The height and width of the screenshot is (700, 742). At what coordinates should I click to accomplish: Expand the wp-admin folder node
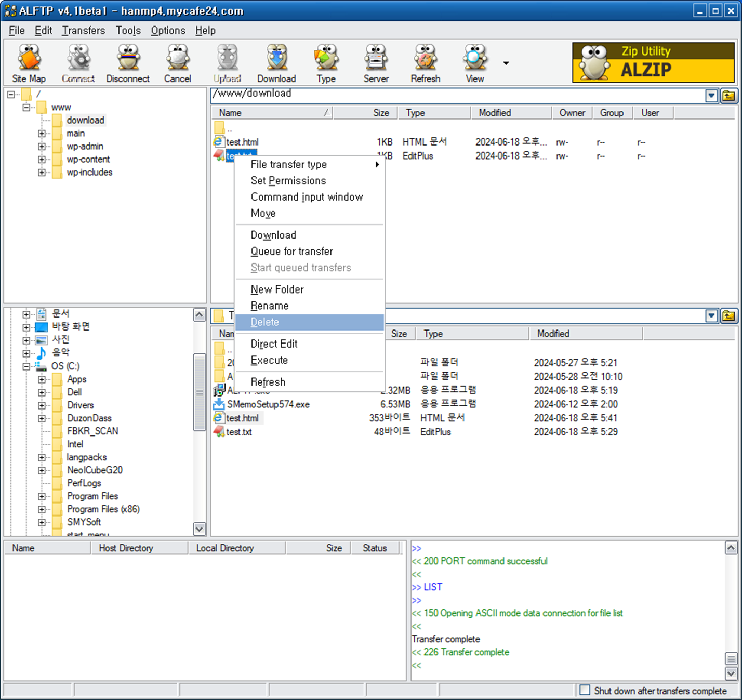point(42,146)
